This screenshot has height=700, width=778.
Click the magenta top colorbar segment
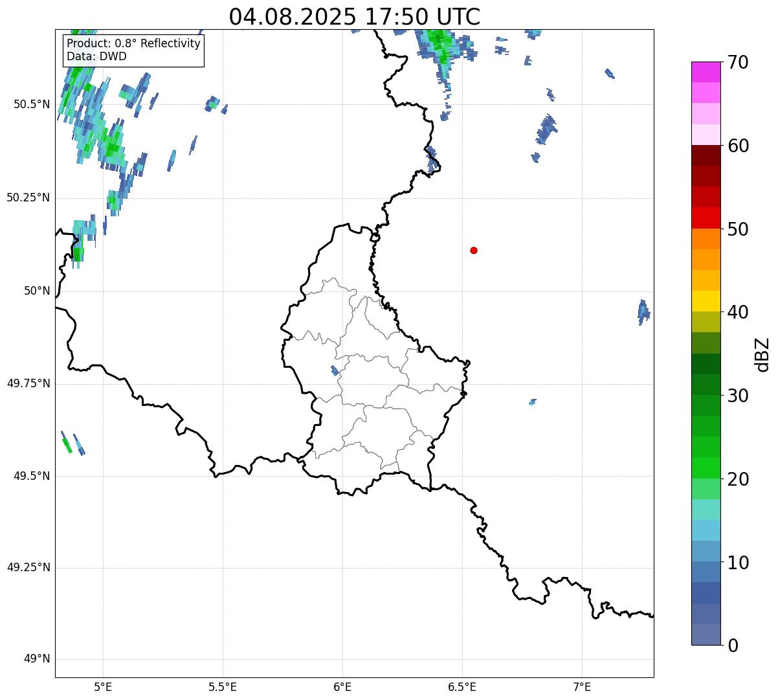pos(706,72)
